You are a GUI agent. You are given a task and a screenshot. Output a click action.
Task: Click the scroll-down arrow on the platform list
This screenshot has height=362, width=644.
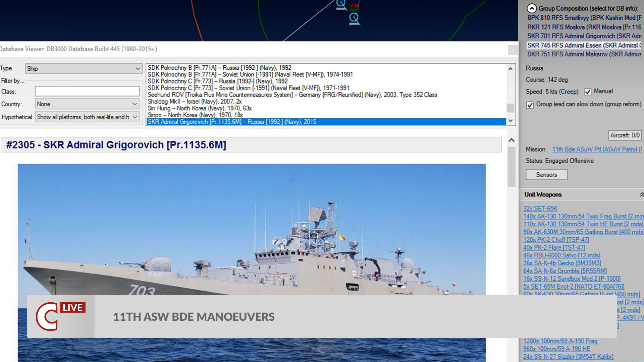511,120
